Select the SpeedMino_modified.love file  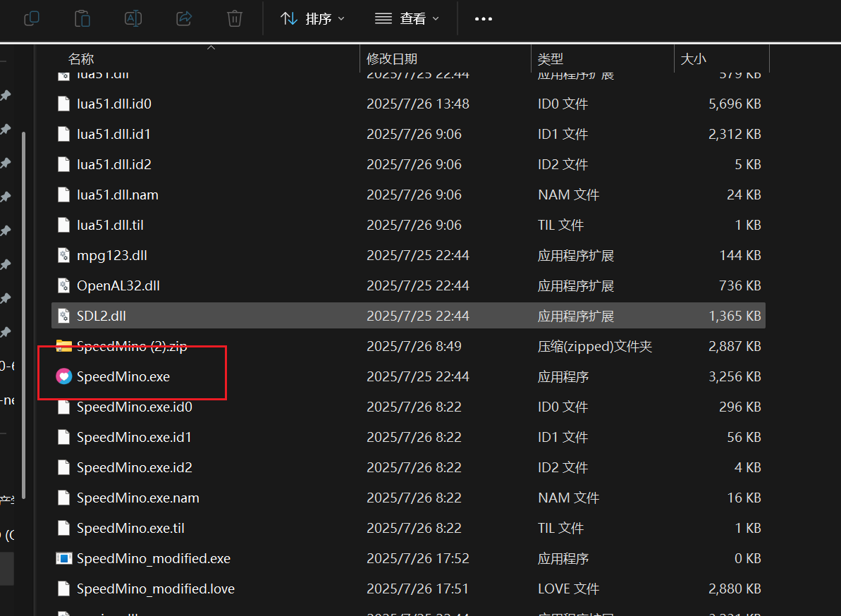[155, 589]
